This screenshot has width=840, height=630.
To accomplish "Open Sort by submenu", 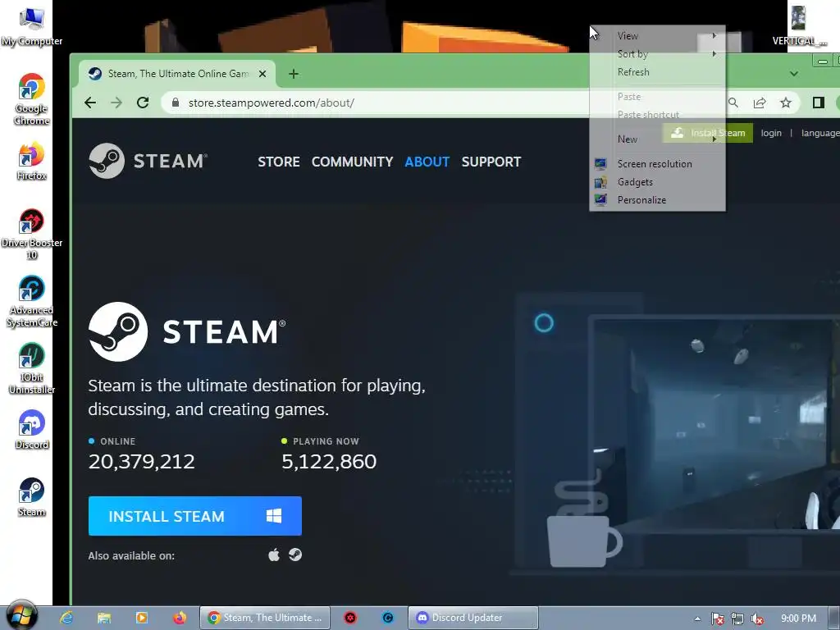I will coord(657,54).
